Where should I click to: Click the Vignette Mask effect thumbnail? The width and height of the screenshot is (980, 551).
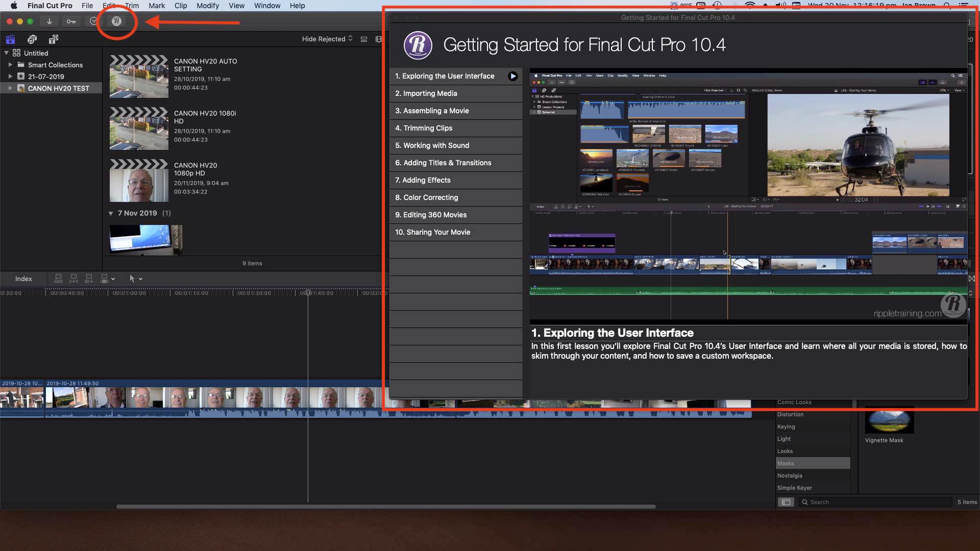(x=889, y=420)
